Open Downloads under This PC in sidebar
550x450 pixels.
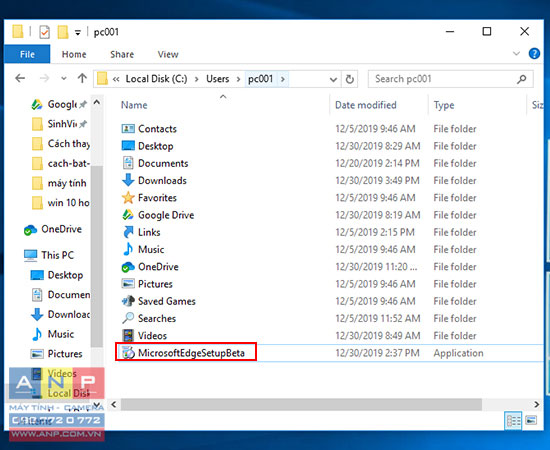(x=60, y=314)
